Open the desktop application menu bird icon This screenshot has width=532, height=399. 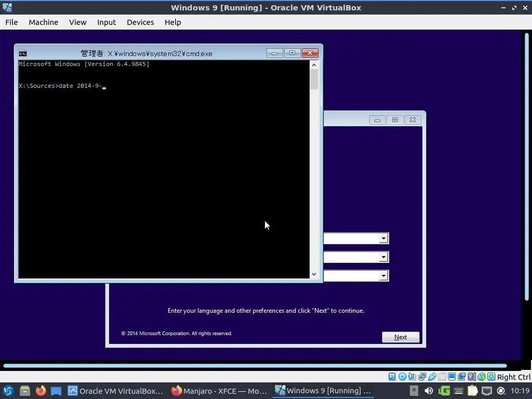8,391
